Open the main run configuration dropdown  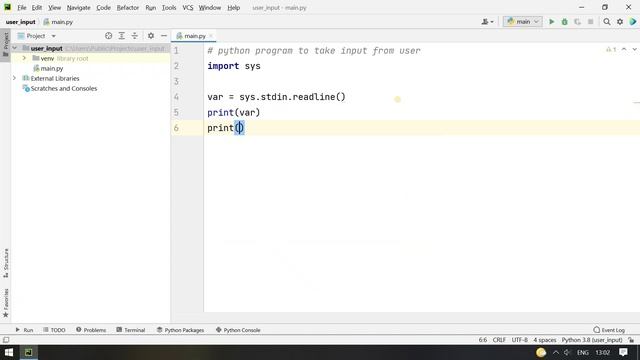point(523,22)
